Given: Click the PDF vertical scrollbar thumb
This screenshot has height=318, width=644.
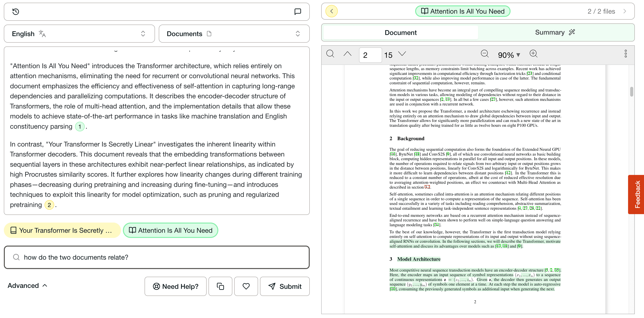Looking at the screenshot, I should coord(632,91).
